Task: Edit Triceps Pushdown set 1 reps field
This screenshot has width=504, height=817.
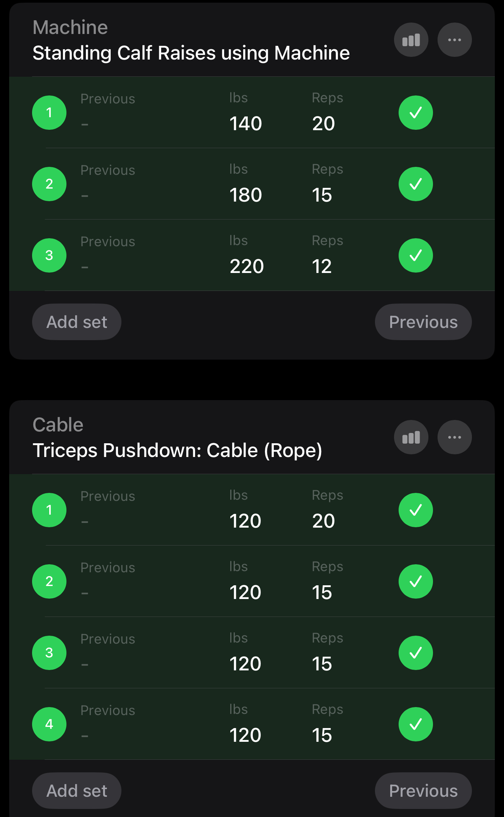Action: pyautogui.click(x=323, y=521)
